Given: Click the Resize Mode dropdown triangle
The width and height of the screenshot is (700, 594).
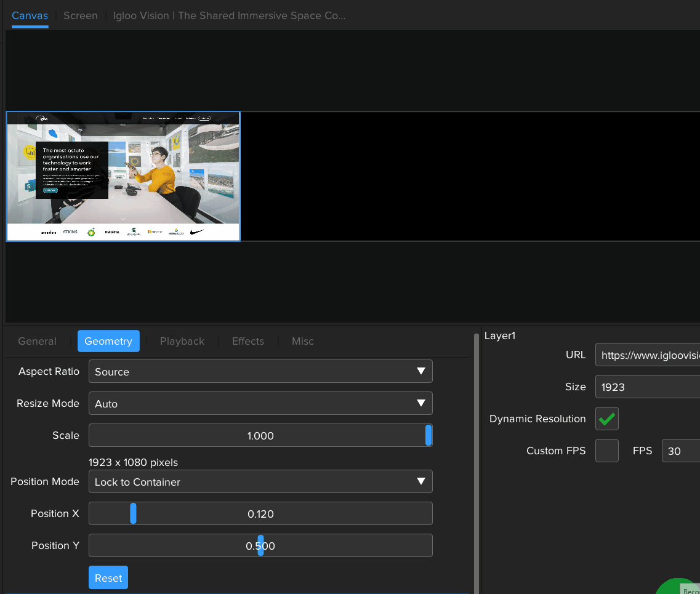Looking at the screenshot, I should click(422, 403).
